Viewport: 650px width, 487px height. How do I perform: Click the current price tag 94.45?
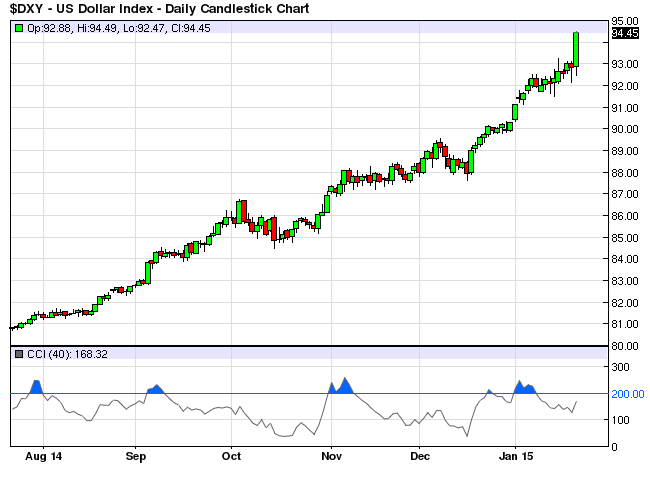point(625,33)
